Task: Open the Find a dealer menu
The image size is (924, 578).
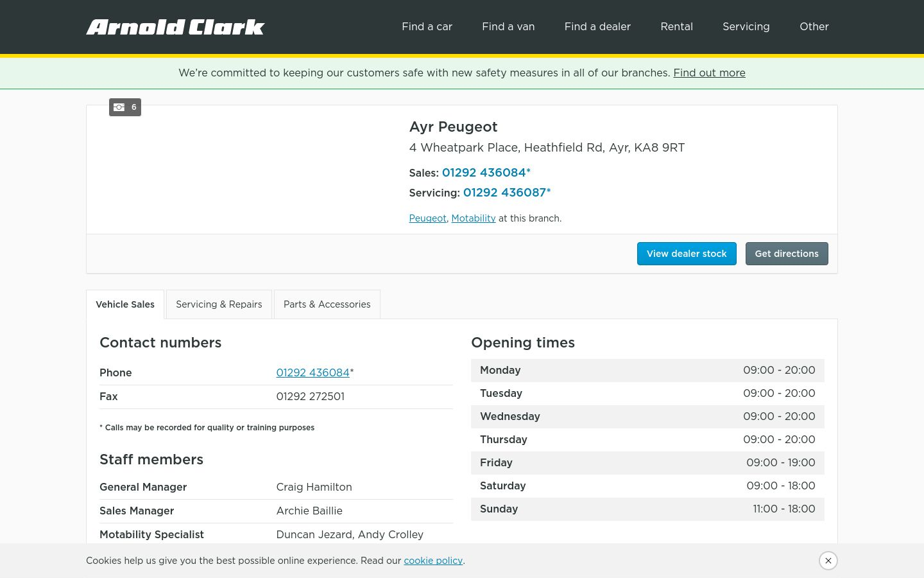Action: (597, 27)
